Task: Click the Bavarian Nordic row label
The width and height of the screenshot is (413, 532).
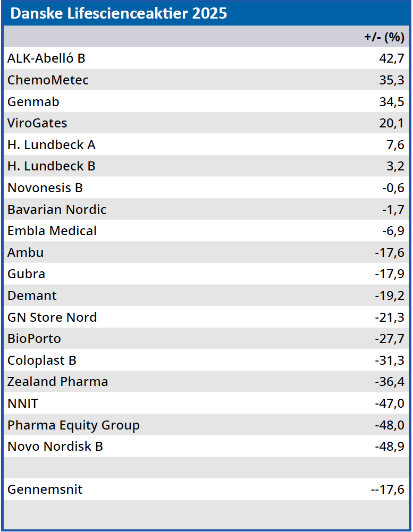Action: [57, 210]
